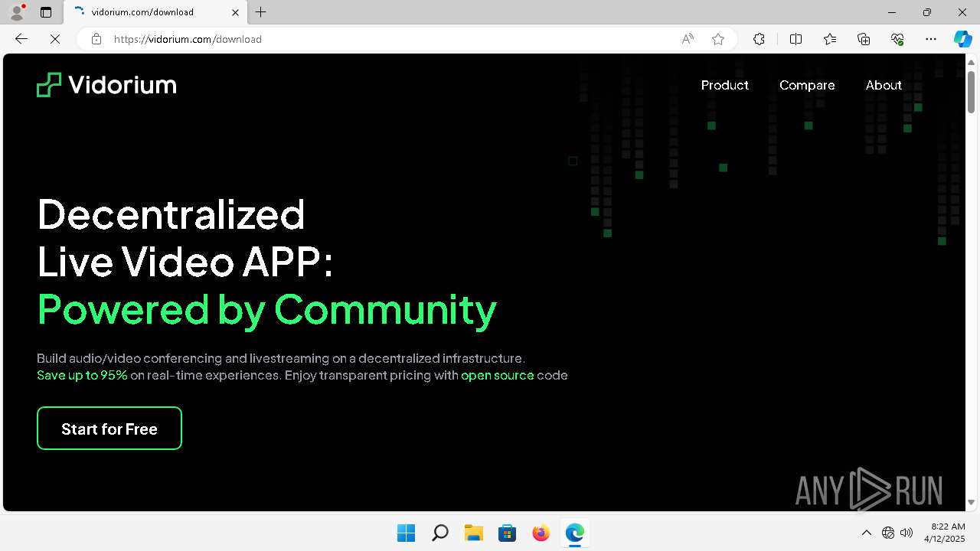Open File Explorer from taskbar
Viewport: 980px width, 551px height.
coord(473,533)
